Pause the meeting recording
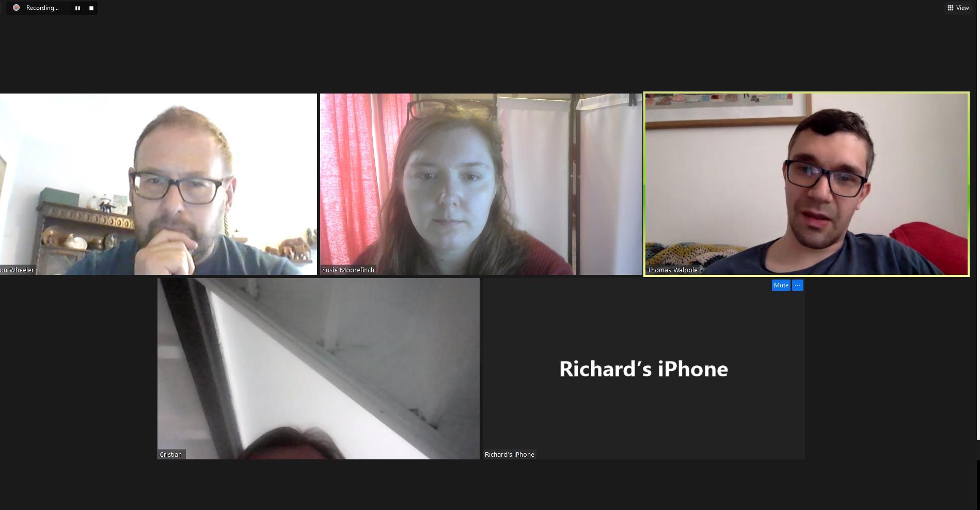Viewport: 980px width, 510px height. coord(77,8)
